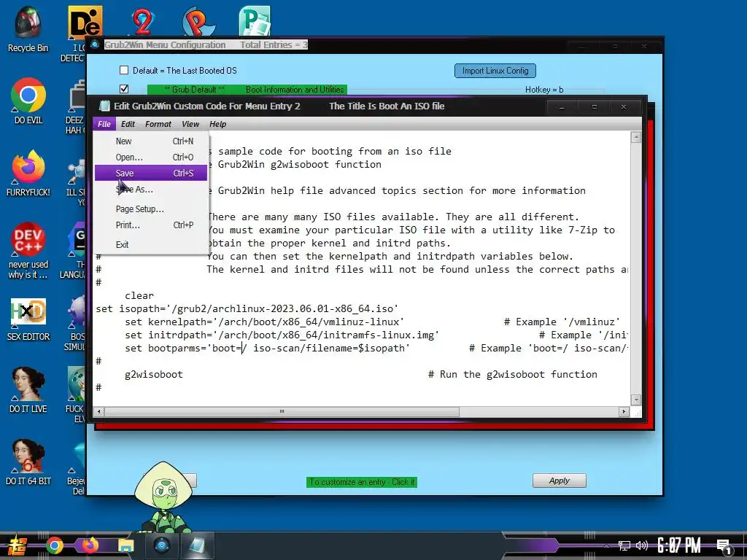This screenshot has height=560, width=747.
Task: Switch to the notepad editor taskbar button
Action: pos(197,545)
